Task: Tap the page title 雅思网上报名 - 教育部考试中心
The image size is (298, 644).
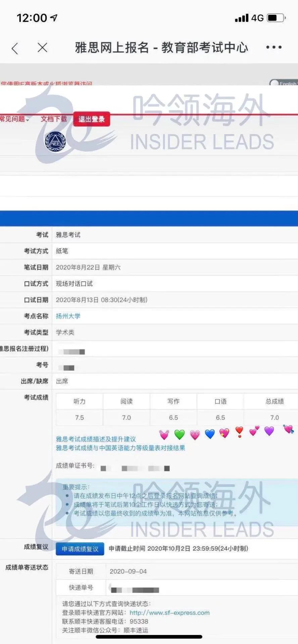Action: tap(161, 48)
